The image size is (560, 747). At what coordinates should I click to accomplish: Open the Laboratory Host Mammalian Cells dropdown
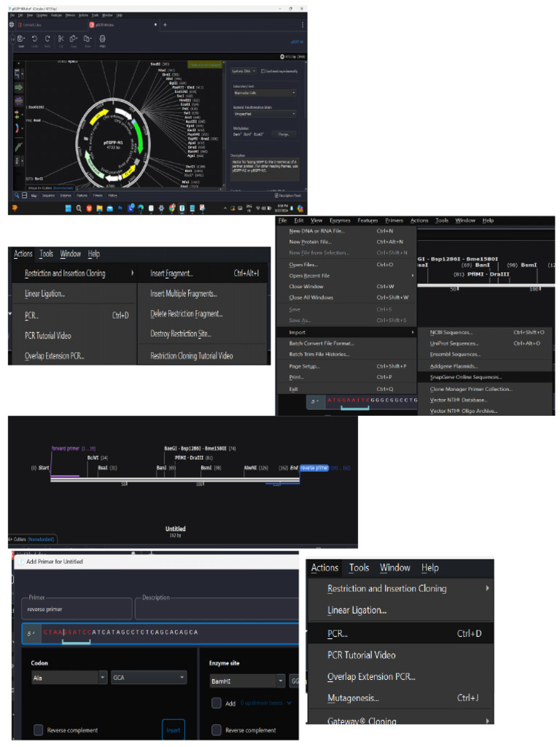264,93
